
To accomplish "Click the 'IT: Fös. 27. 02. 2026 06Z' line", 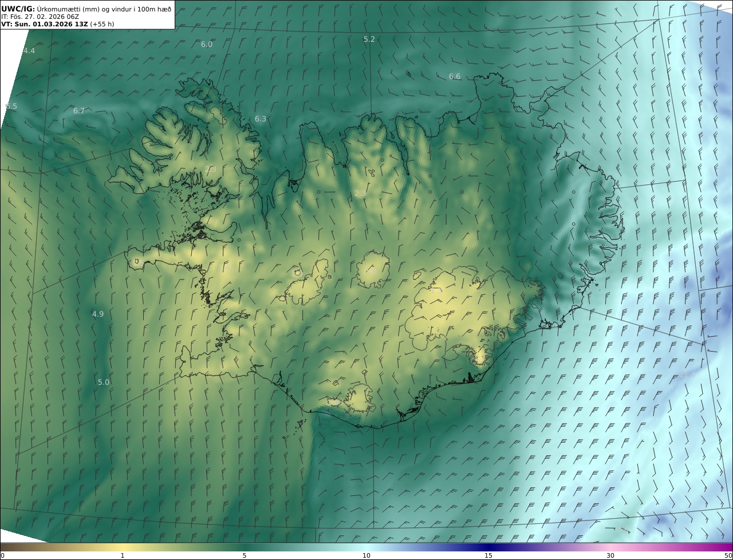I will click(x=40, y=17).
